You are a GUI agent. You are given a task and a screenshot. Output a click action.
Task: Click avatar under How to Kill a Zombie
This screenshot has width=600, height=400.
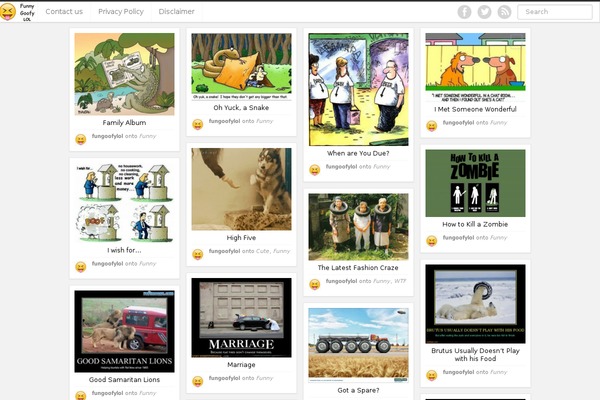click(x=432, y=241)
